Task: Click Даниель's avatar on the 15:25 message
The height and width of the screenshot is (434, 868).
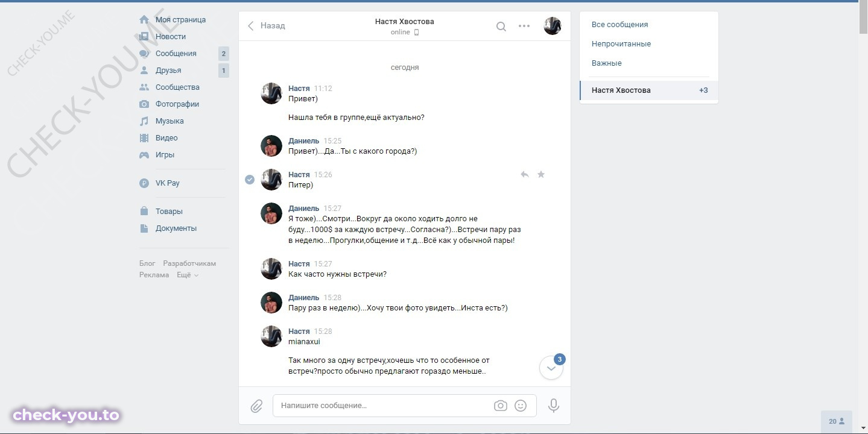Action: pyautogui.click(x=271, y=146)
